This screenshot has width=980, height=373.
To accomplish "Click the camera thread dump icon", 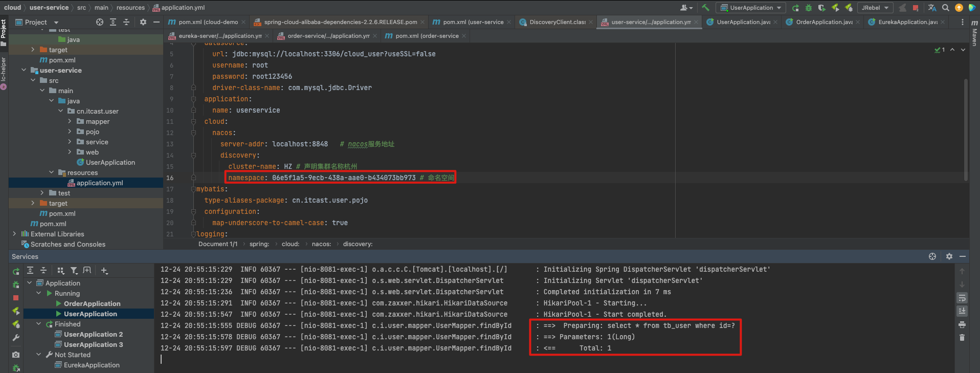I will [x=16, y=355].
